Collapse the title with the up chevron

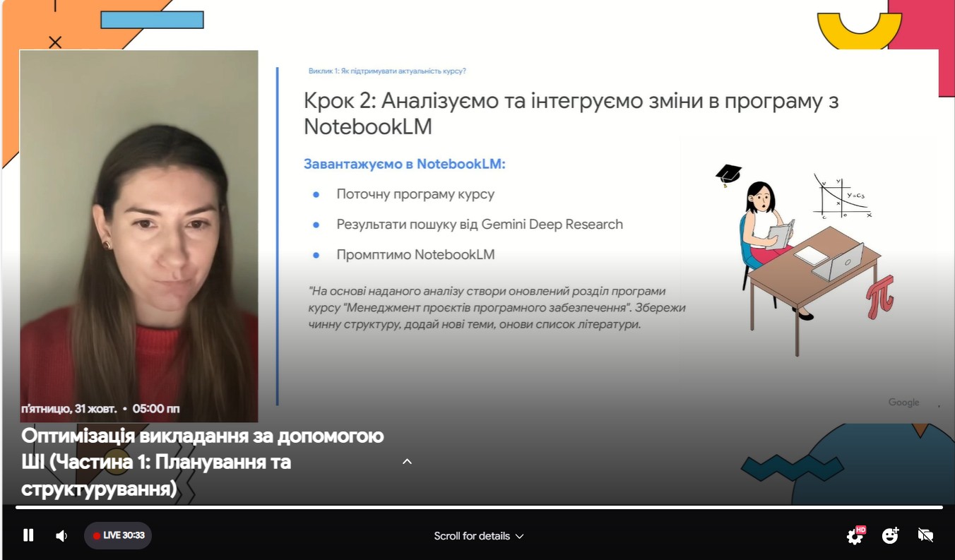(x=407, y=461)
